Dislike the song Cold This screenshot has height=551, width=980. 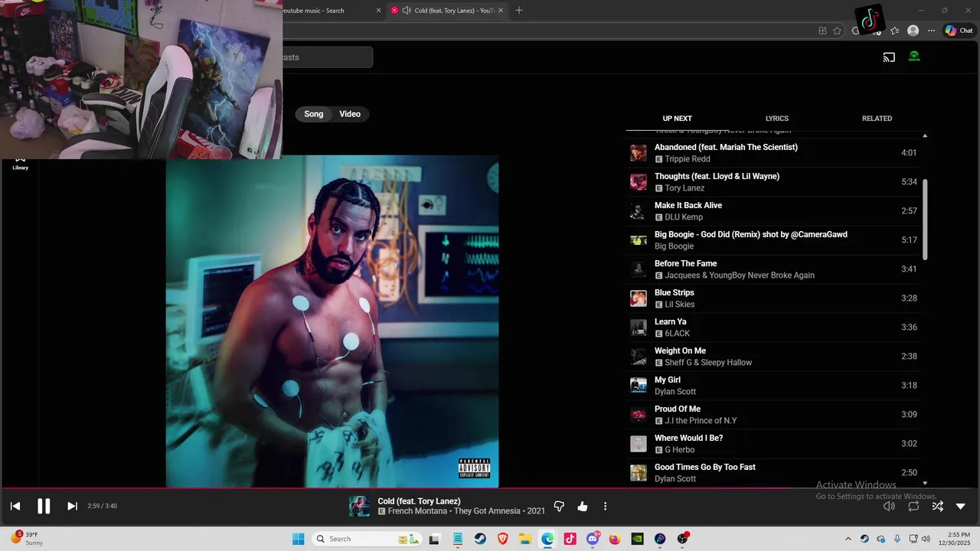coord(559,506)
